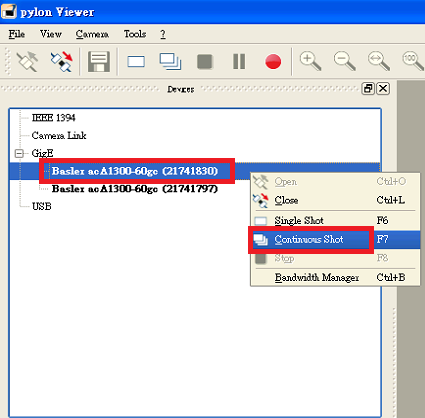Click the gray Stop grab toolbar icon
The width and height of the screenshot is (425, 418).
click(205, 62)
